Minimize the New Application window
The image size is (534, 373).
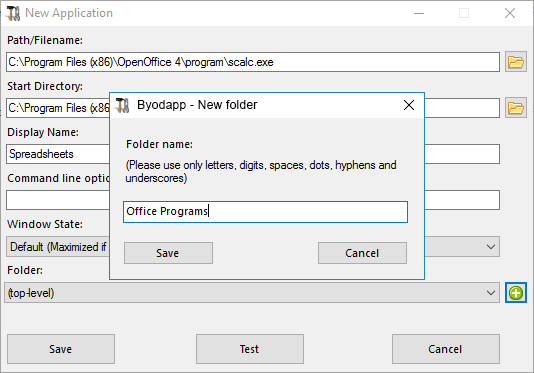pyautogui.click(x=419, y=13)
